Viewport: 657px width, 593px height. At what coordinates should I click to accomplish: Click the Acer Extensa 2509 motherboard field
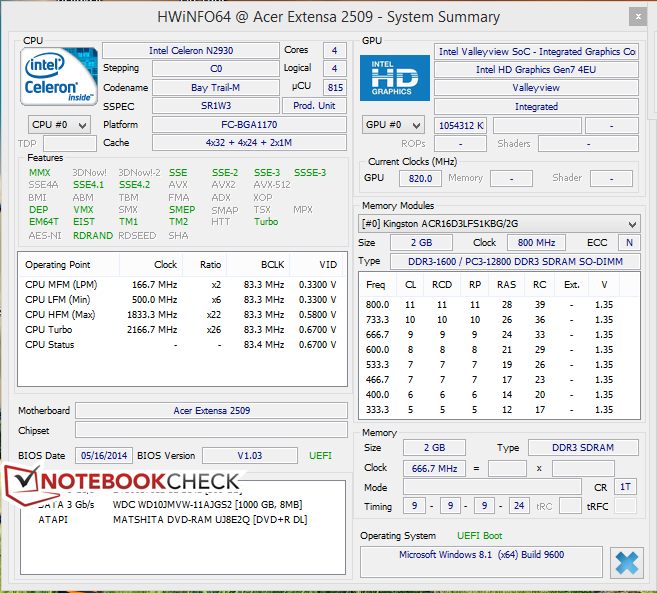tap(212, 411)
